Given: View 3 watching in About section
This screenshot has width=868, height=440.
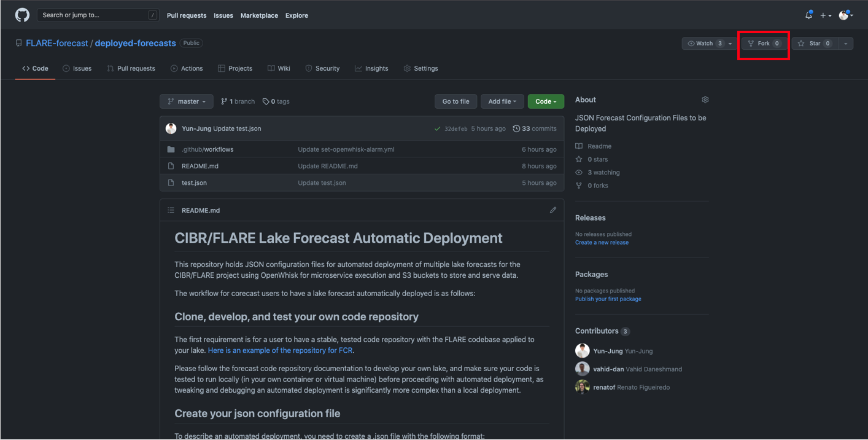Looking at the screenshot, I should [x=598, y=173].
